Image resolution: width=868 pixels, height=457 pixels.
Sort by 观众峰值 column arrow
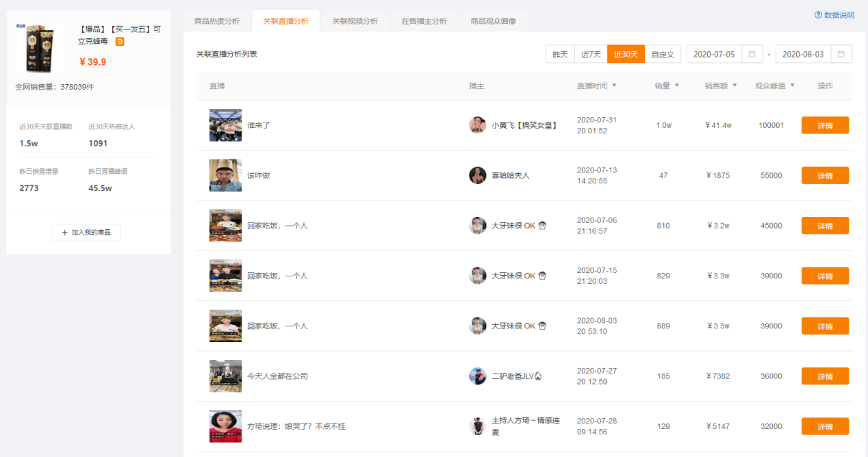click(793, 86)
